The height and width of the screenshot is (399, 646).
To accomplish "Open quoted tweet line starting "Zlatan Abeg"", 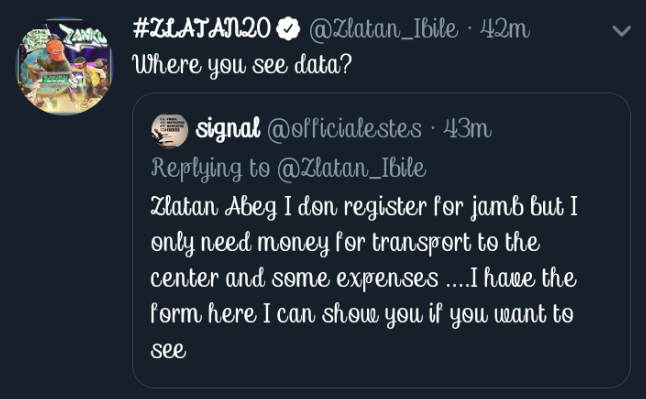I will coord(364,207).
